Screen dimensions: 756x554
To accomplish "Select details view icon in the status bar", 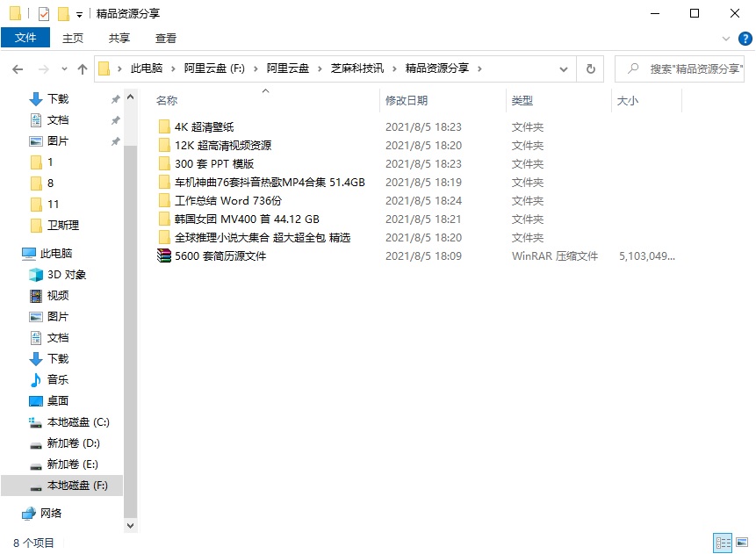I will 723,543.
